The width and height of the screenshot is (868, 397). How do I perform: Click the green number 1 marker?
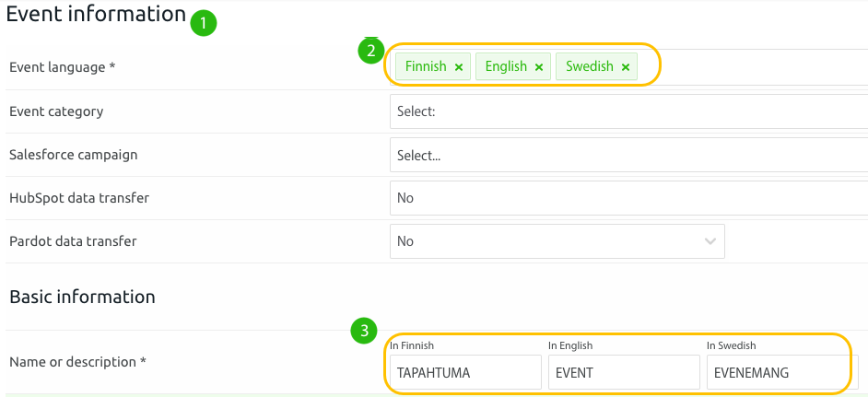[204, 24]
